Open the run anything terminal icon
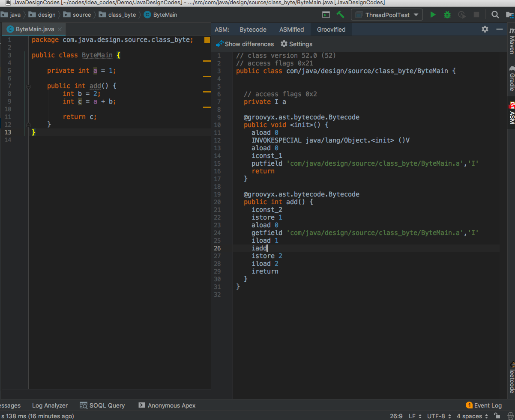 tap(326, 15)
